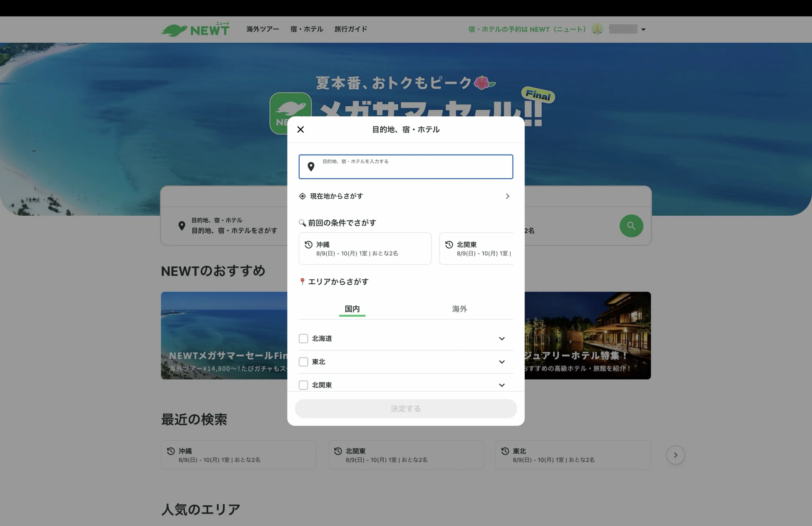
Task: Open the luxury hotel feature card
Action: point(588,335)
